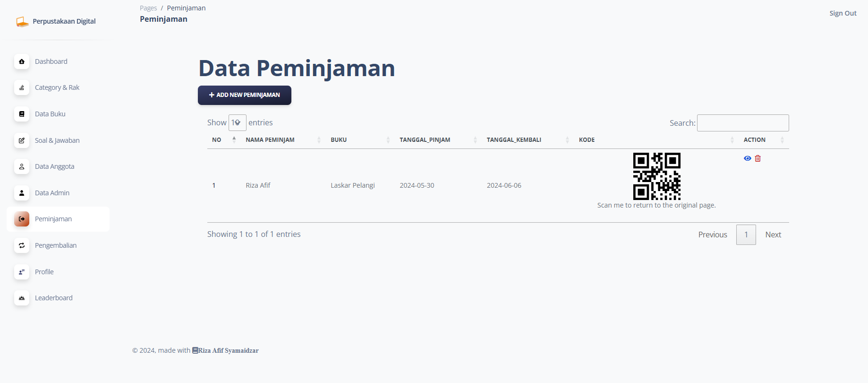Select Peminjaman in the sidebar

[x=58, y=219]
